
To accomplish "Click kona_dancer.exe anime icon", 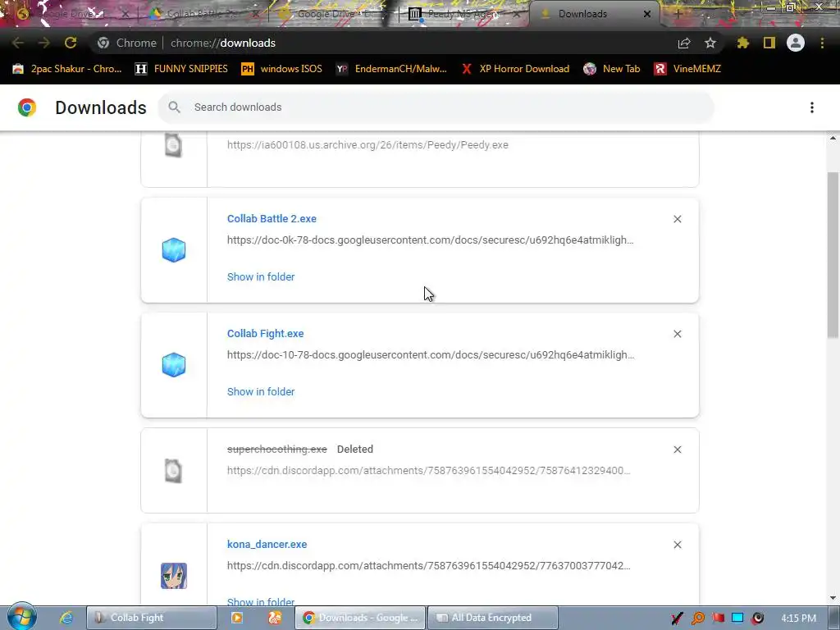I will pyautogui.click(x=174, y=576).
